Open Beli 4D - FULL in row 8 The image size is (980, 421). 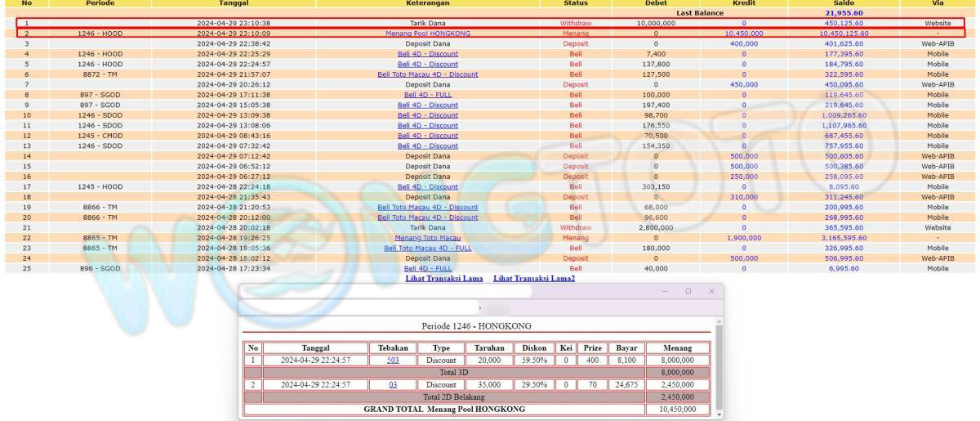(x=427, y=95)
